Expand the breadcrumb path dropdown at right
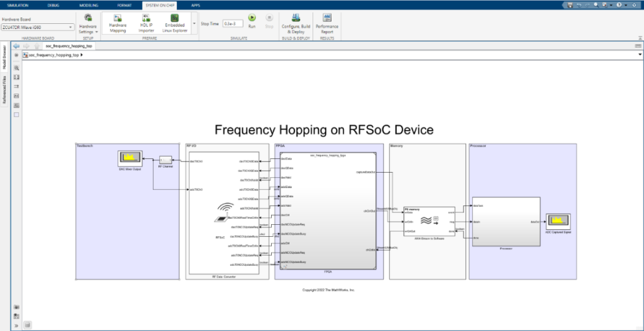Viewport: 644px width, 331px height. pyautogui.click(x=640, y=55)
